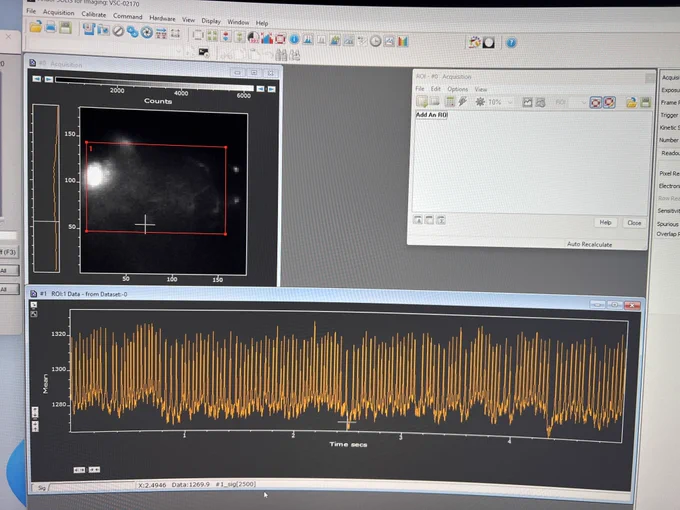Image resolution: width=680 pixels, height=510 pixels.
Task: Click the Add An ROI item
Action: coord(432,115)
